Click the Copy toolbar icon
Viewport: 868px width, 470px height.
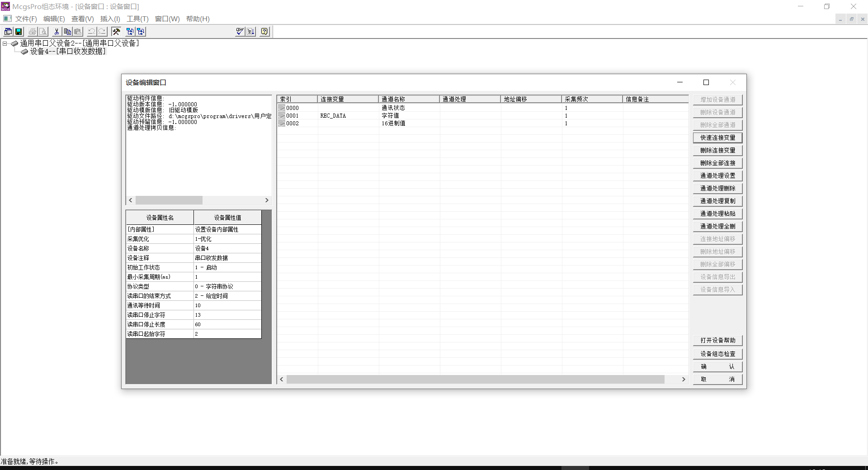coord(67,31)
